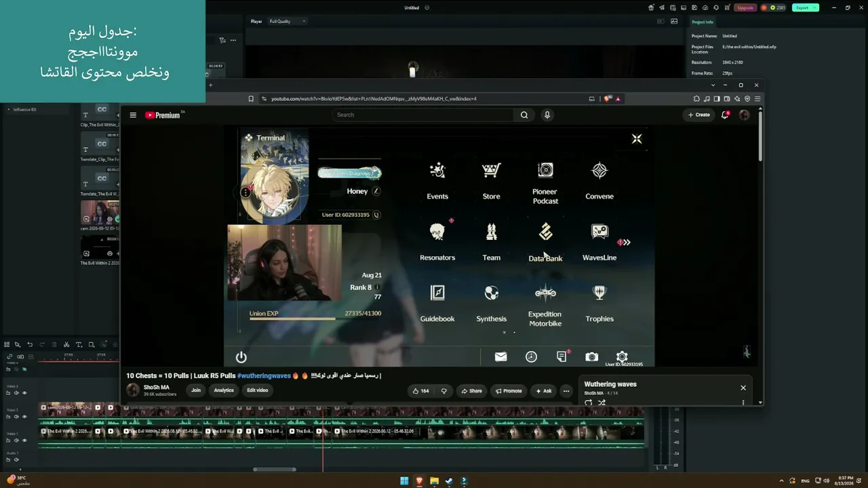This screenshot has width=868, height=488.
Task: Open the #wutheringwaves hashtag link
Action: [x=264, y=375]
